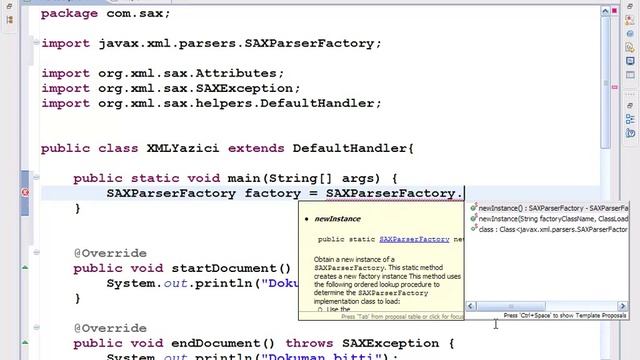Click the XMLYazici class name

pyautogui.click(x=183, y=148)
